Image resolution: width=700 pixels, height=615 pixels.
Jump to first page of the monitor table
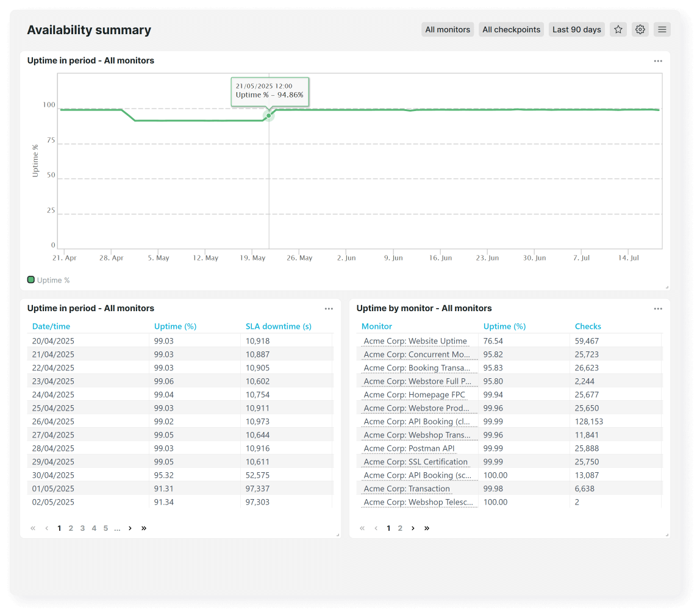click(x=362, y=528)
